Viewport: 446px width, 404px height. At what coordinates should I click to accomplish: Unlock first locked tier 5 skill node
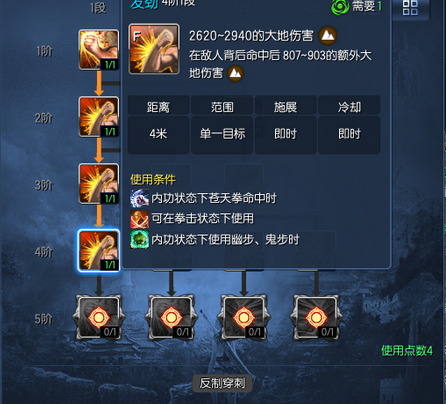tap(99, 317)
